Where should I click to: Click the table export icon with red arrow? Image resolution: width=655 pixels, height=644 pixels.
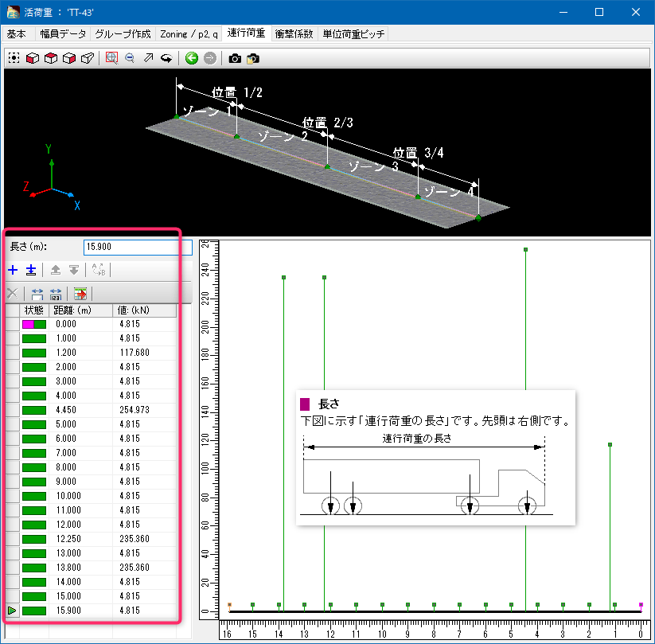[80, 294]
